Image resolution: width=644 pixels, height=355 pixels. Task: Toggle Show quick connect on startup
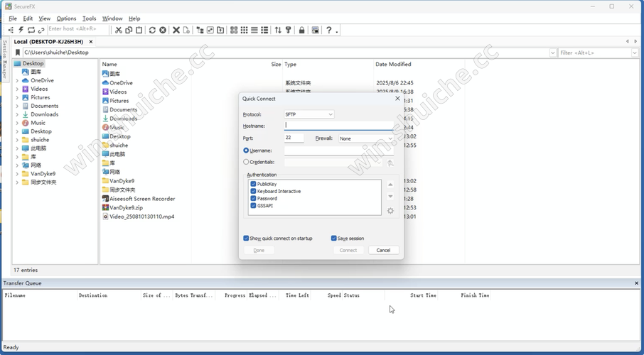246,238
